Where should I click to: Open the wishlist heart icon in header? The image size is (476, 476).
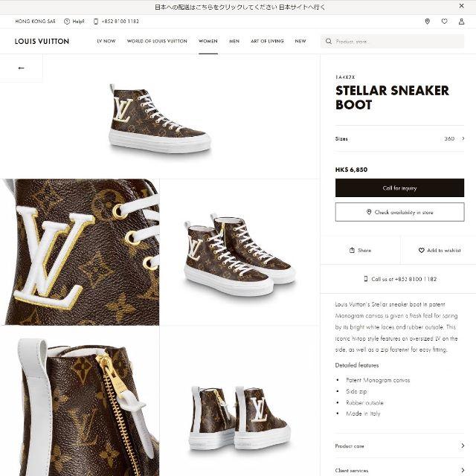click(445, 22)
